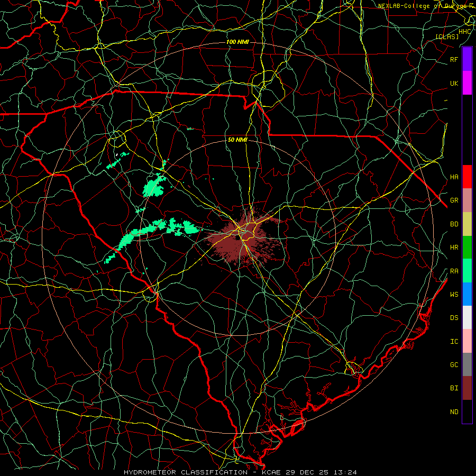Click the 100 NMI range ring label
476x476 pixels.
coord(237,42)
